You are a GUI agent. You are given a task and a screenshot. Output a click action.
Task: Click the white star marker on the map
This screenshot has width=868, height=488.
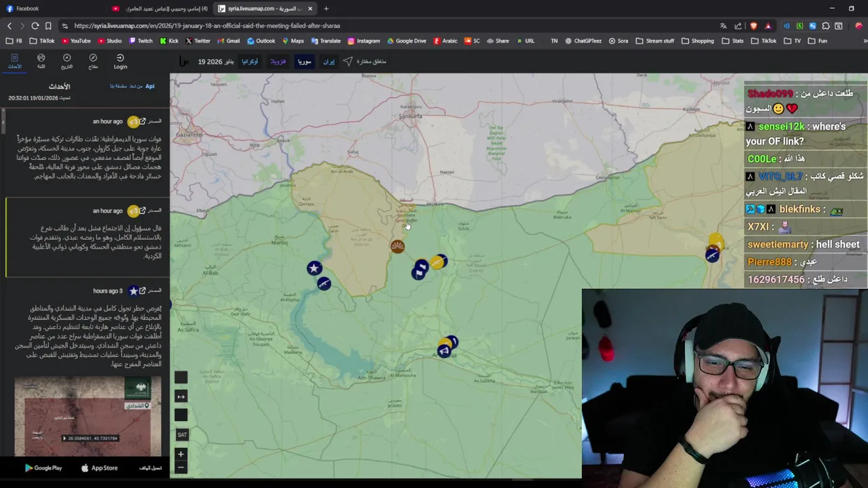click(313, 268)
